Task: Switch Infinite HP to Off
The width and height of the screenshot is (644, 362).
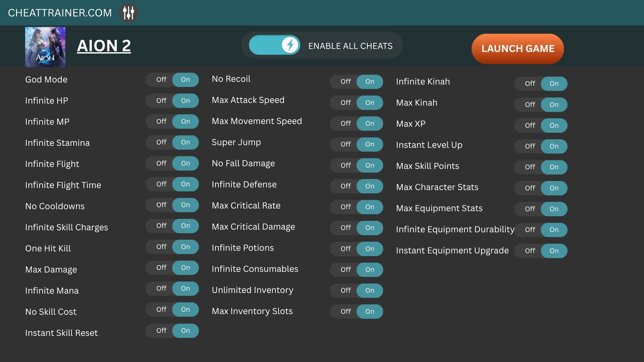Action: [161, 101]
